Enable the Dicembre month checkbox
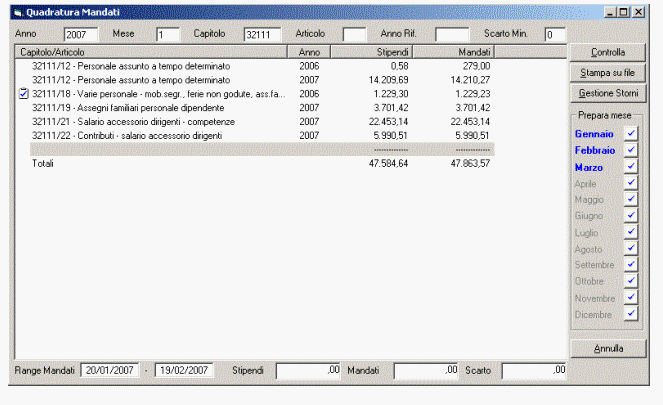This screenshot has height=405, width=663. [630, 314]
